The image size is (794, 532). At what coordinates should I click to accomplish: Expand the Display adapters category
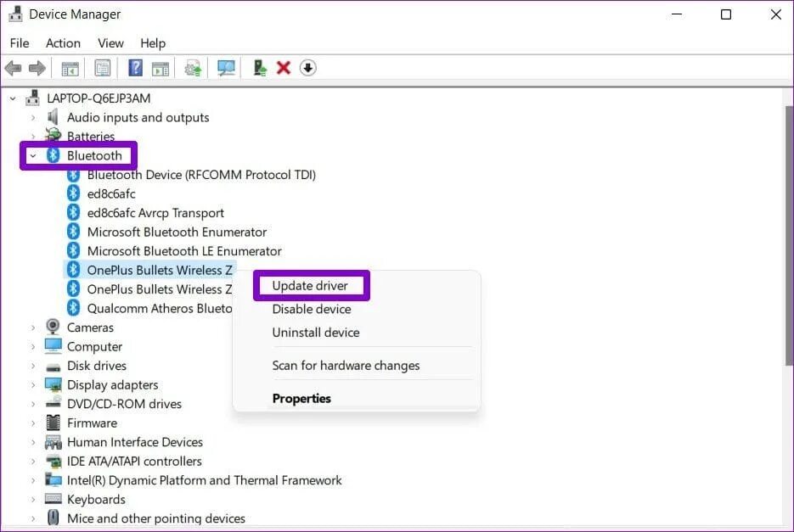tap(33, 384)
